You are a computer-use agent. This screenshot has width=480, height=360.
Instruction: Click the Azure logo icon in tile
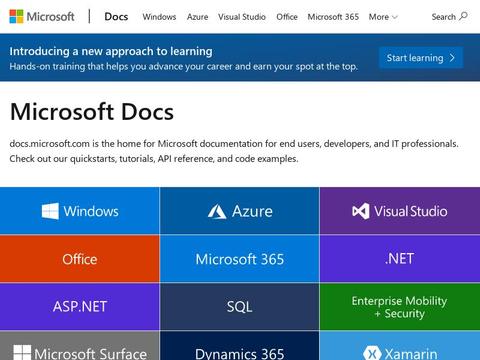[217, 211]
